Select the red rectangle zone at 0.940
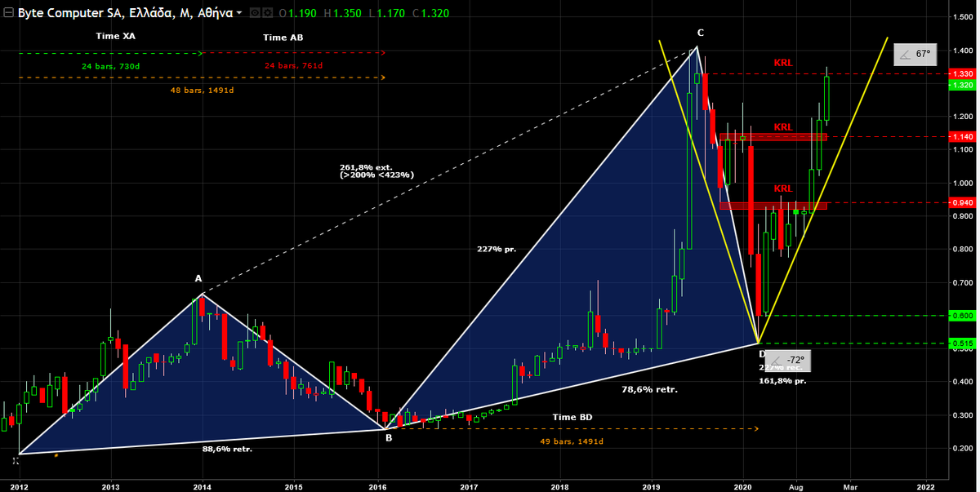 pos(773,206)
